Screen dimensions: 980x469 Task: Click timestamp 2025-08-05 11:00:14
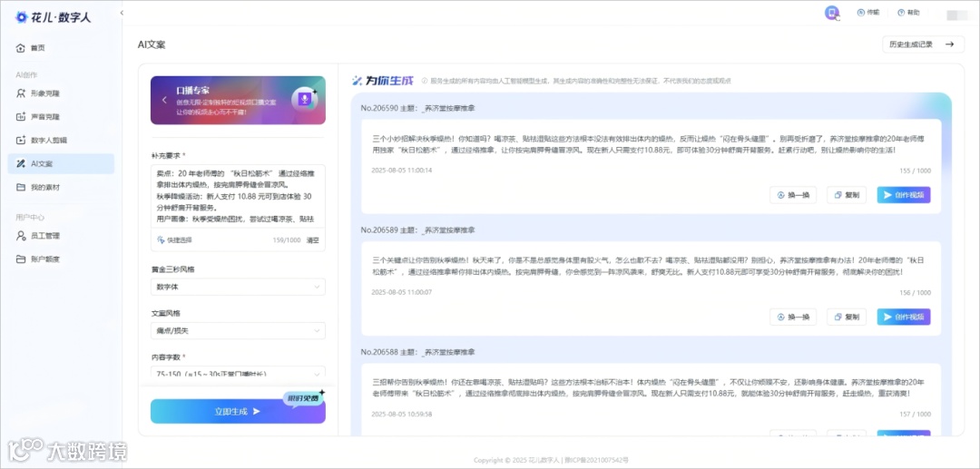(401, 170)
